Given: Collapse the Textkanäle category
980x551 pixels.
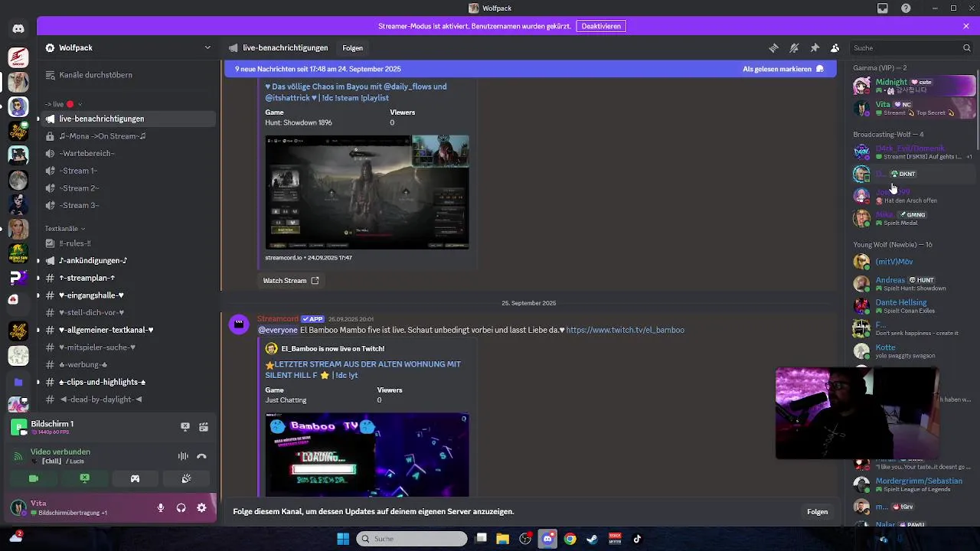Looking at the screenshot, I should 65,228.
